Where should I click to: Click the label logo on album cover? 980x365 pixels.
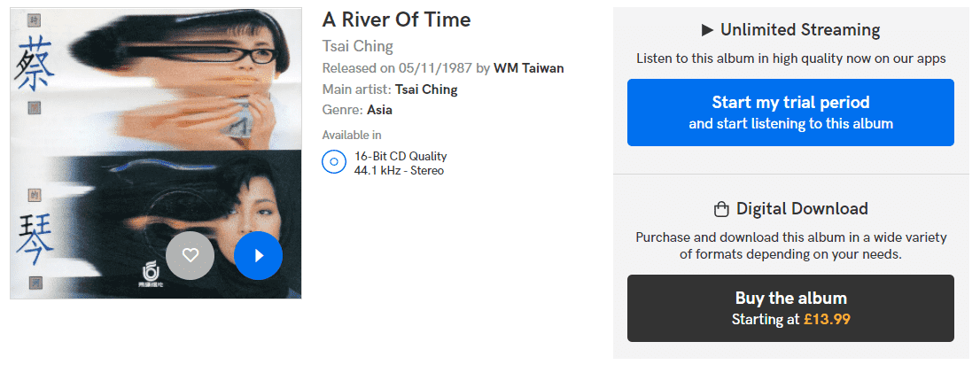click(152, 275)
